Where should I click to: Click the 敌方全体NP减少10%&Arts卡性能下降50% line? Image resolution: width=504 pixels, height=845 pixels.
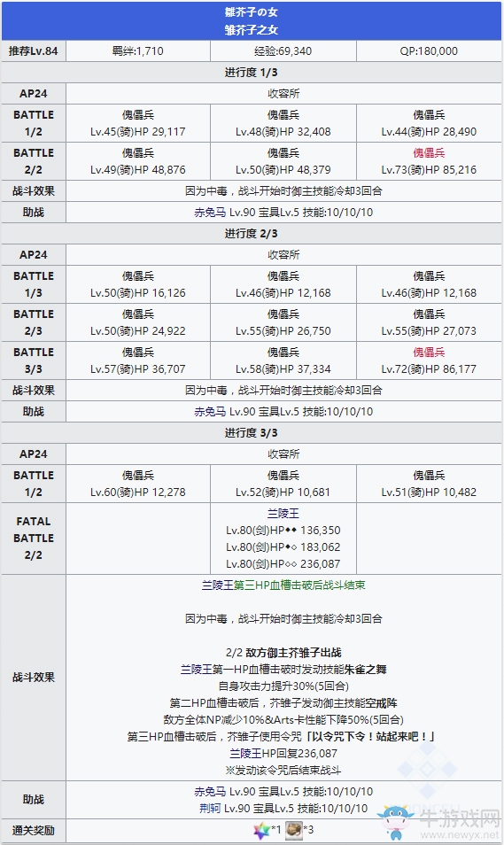click(x=283, y=720)
